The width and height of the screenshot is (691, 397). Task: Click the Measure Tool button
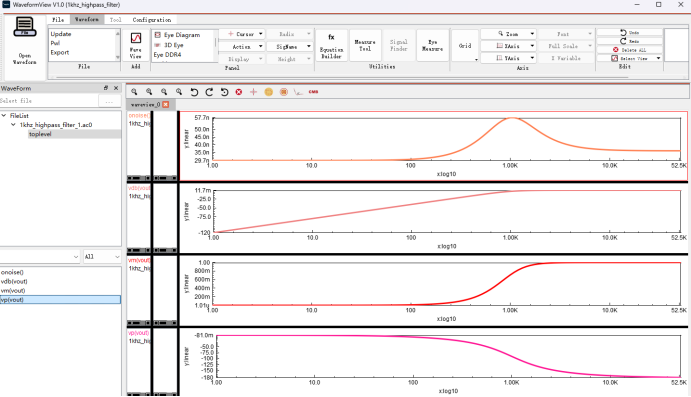(365, 45)
